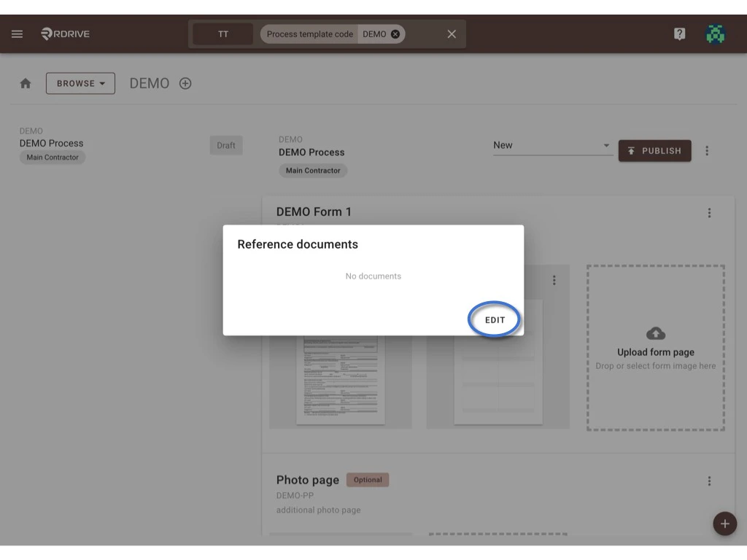Open the DEMO Form 1 overflow menu
The width and height of the screenshot is (747, 560).
[x=708, y=212]
